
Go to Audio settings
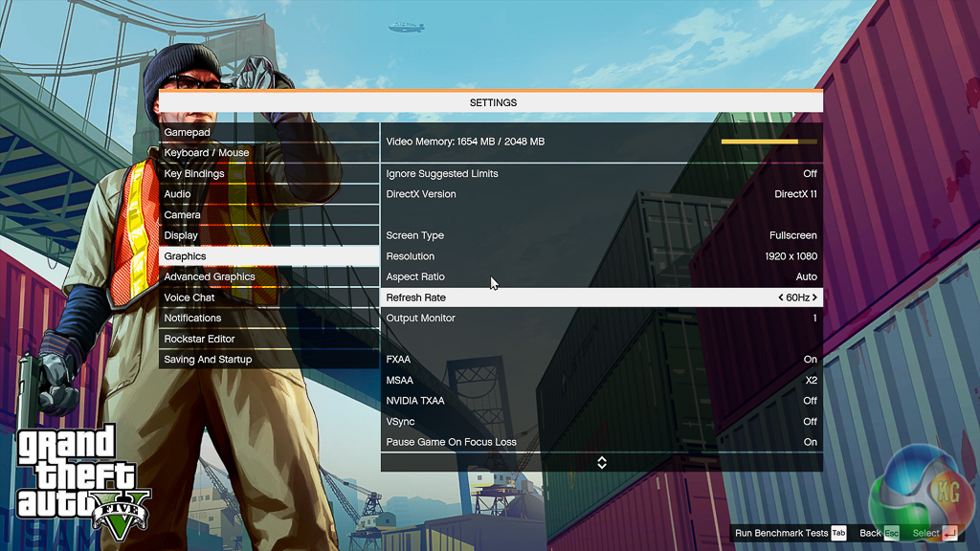coord(269,194)
